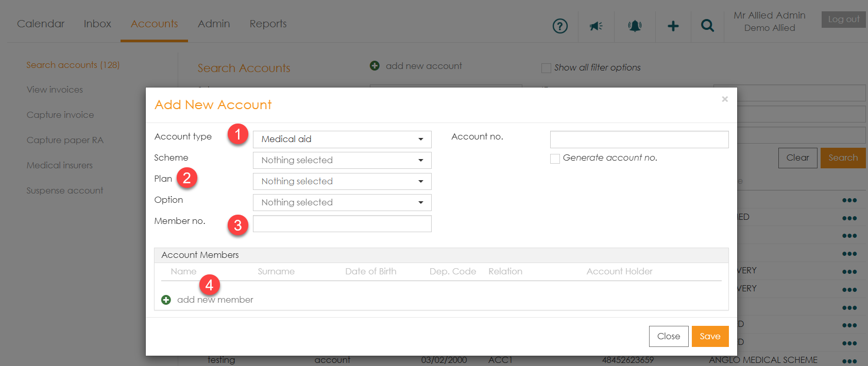
Task: Go to the Reports tab
Action: pos(268,24)
